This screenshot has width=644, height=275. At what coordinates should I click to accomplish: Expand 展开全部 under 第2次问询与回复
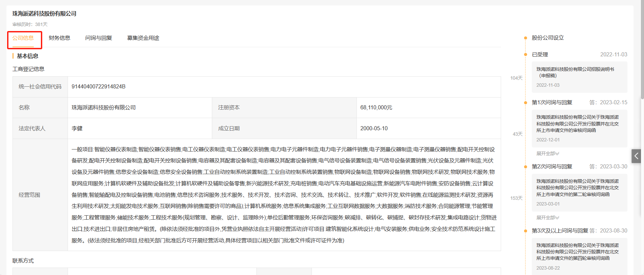point(548,218)
